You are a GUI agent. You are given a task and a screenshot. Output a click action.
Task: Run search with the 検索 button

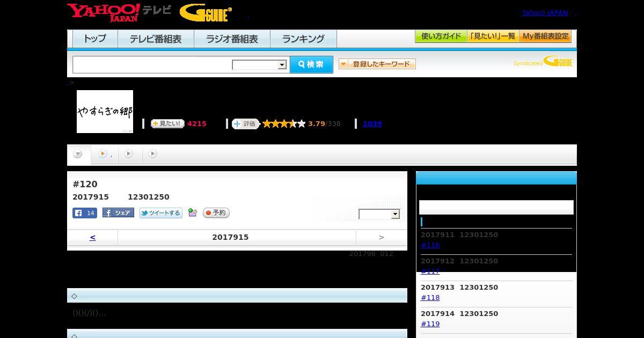[311, 64]
